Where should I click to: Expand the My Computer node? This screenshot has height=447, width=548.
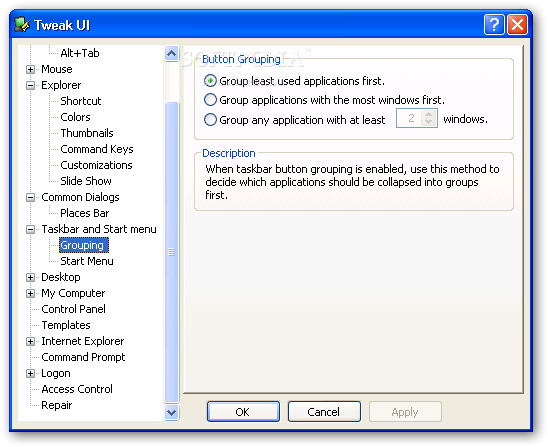coord(30,293)
